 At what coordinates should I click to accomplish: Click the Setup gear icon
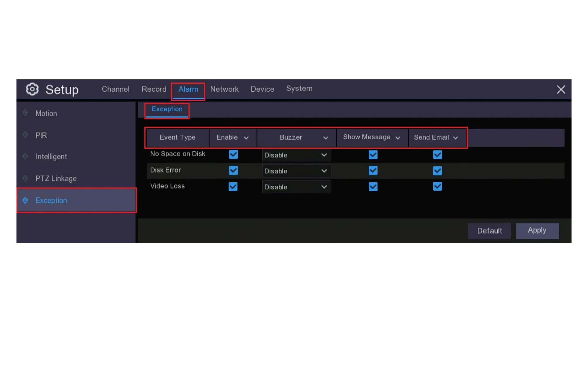pyautogui.click(x=32, y=89)
